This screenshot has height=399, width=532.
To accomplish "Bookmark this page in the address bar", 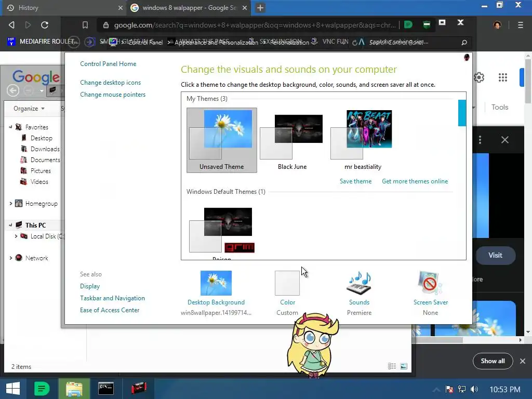I will [85, 25].
